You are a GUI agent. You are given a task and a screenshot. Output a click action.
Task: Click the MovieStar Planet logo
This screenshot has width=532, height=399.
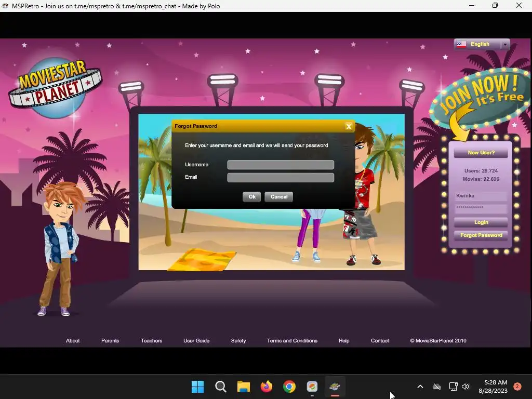(55, 87)
